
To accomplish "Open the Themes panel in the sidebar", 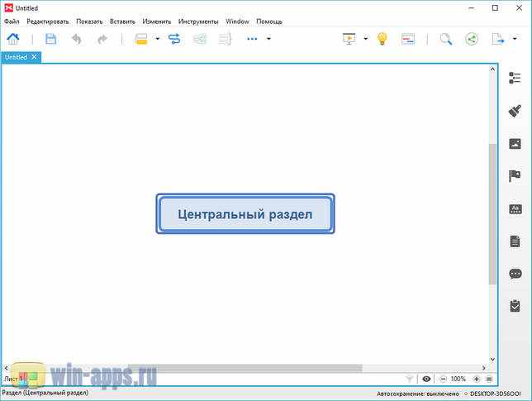I will coord(515,208).
